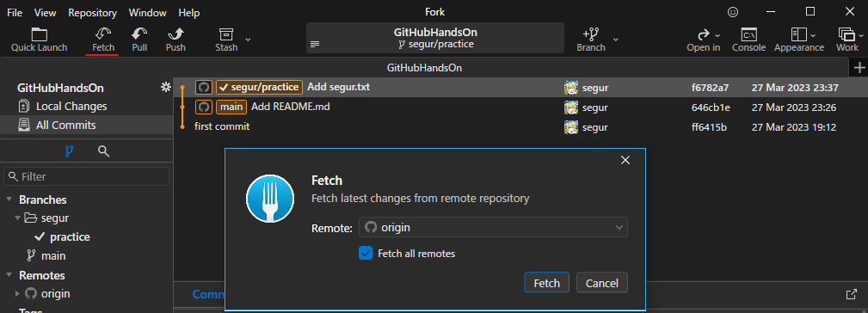
Task: Click the Branch toolbar icon
Action: coord(591,40)
